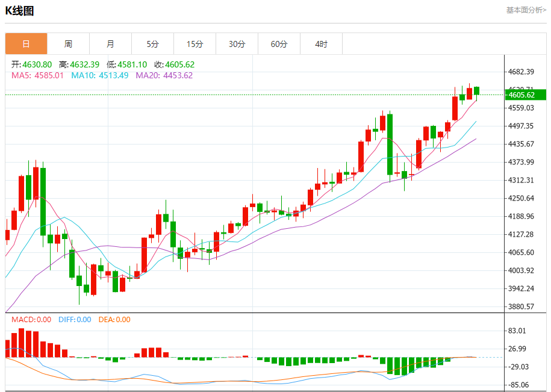Screen dimensions: 551x392
Task: Click the DIFF value label
Action: 75,320
